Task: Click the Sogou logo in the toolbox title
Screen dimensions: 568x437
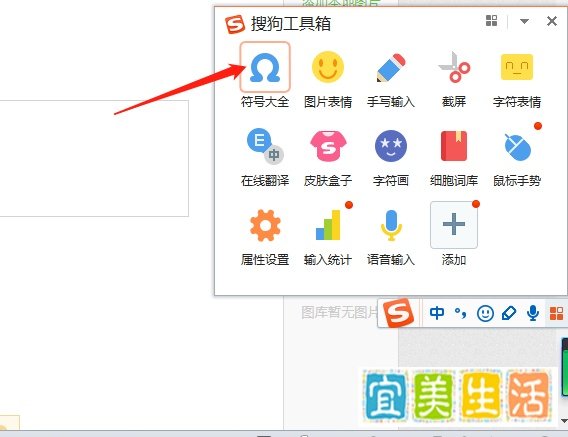Action: [235, 24]
